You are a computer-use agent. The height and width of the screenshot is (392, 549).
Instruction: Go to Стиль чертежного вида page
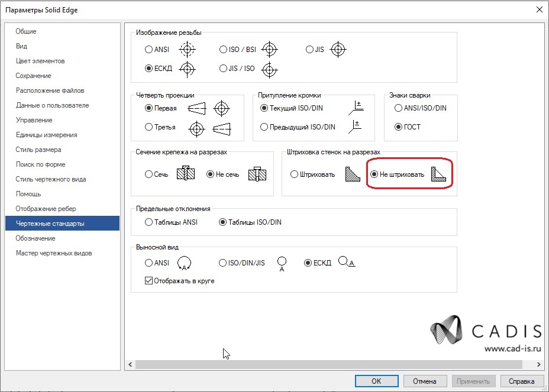[62, 179]
